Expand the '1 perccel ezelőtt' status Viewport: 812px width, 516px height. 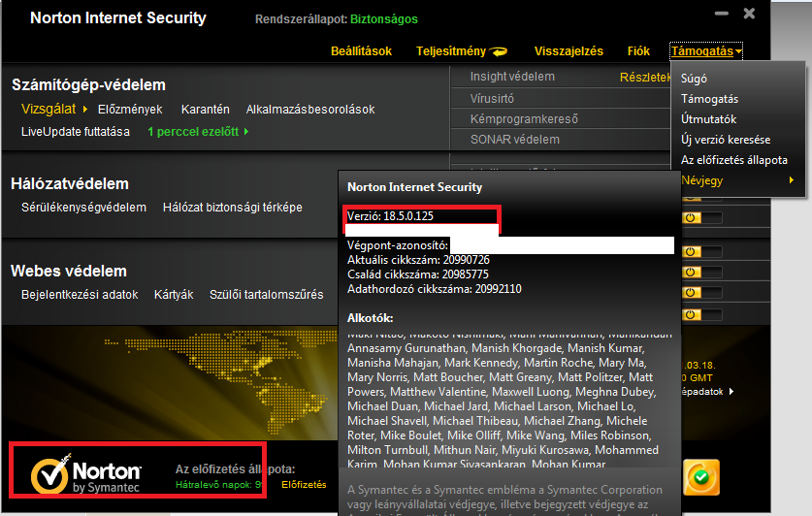tap(198, 132)
